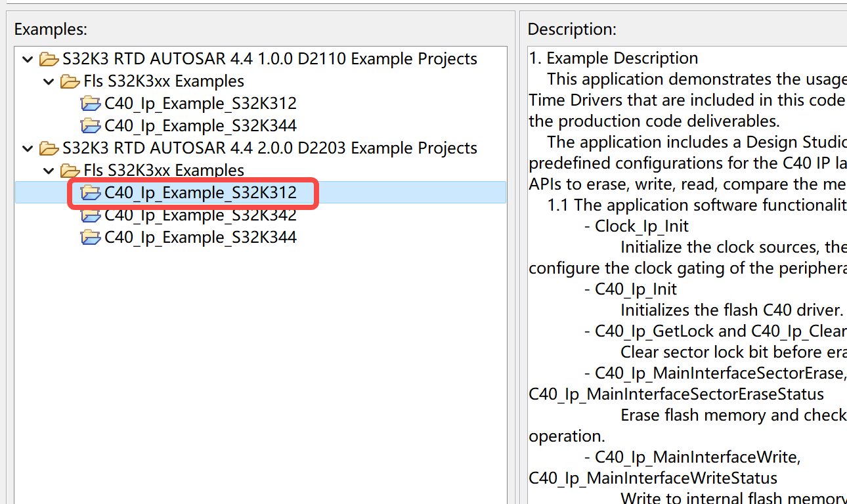847x504 pixels.
Task: Click the "- Clock_Ip_Init" line in the description
Action: pos(636,226)
